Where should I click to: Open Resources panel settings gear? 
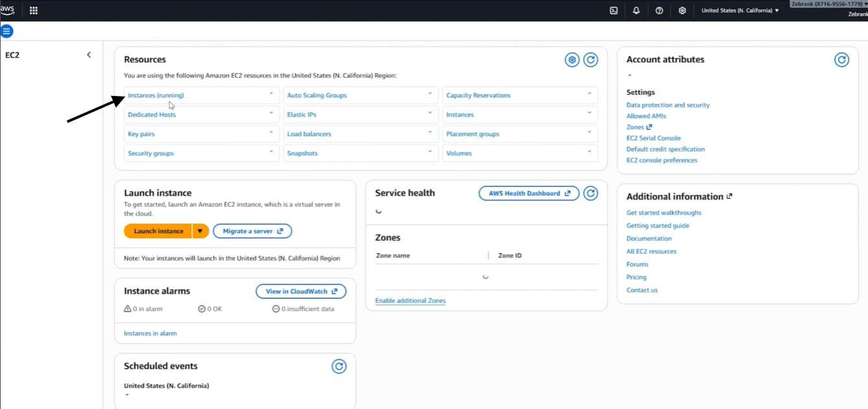pyautogui.click(x=572, y=60)
